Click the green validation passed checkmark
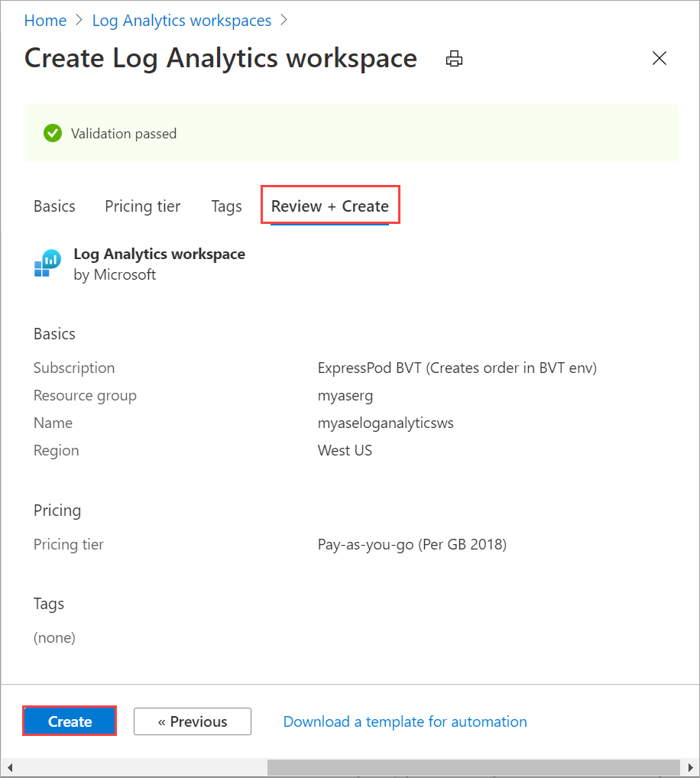 pos(52,132)
